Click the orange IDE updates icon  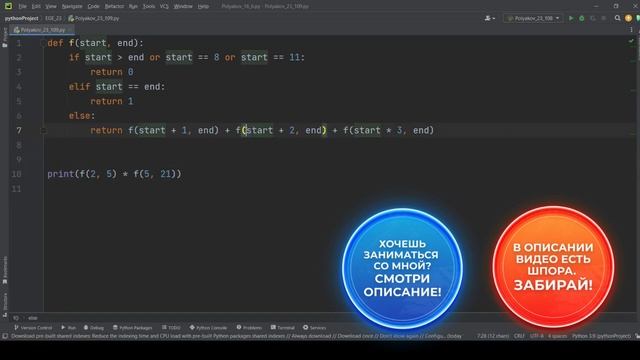(x=629, y=18)
